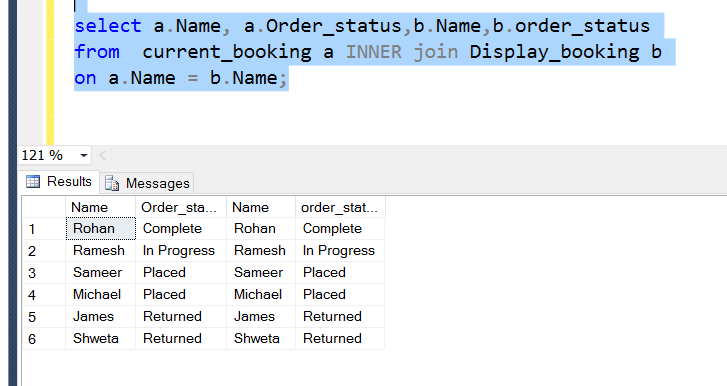Select row header number 6
The height and width of the screenshot is (386, 727).
pyautogui.click(x=44, y=339)
